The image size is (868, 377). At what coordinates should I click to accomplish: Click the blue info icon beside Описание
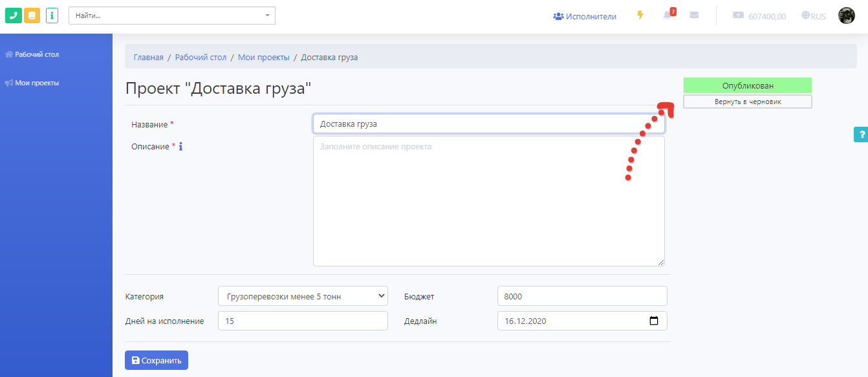[x=180, y=147]
